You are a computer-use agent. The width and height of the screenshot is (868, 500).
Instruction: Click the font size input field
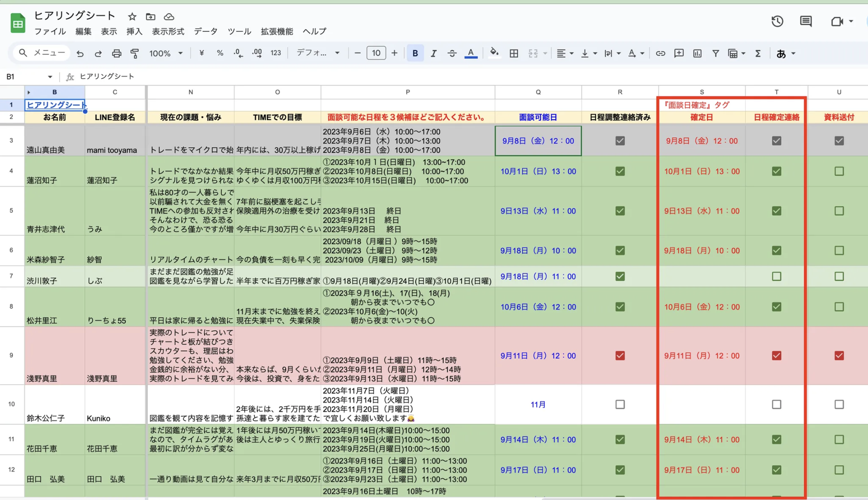click(376, 53)
